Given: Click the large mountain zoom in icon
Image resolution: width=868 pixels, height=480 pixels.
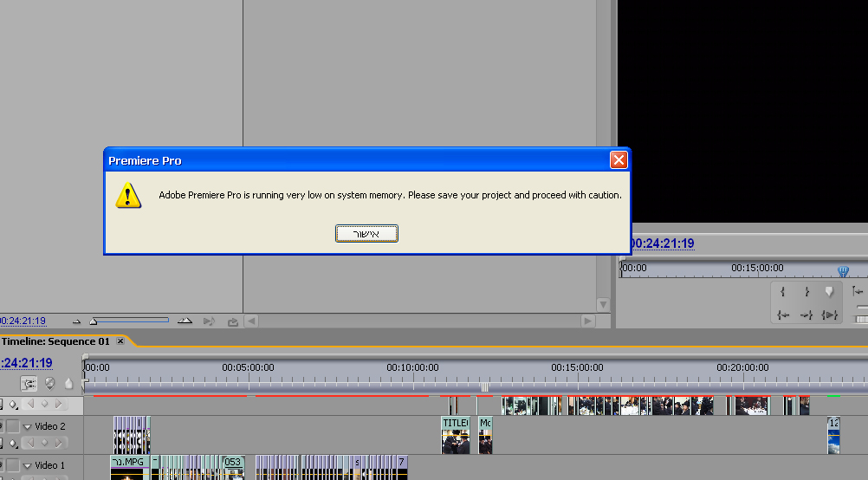Looking at the screenshot, I should coord(185,321).
